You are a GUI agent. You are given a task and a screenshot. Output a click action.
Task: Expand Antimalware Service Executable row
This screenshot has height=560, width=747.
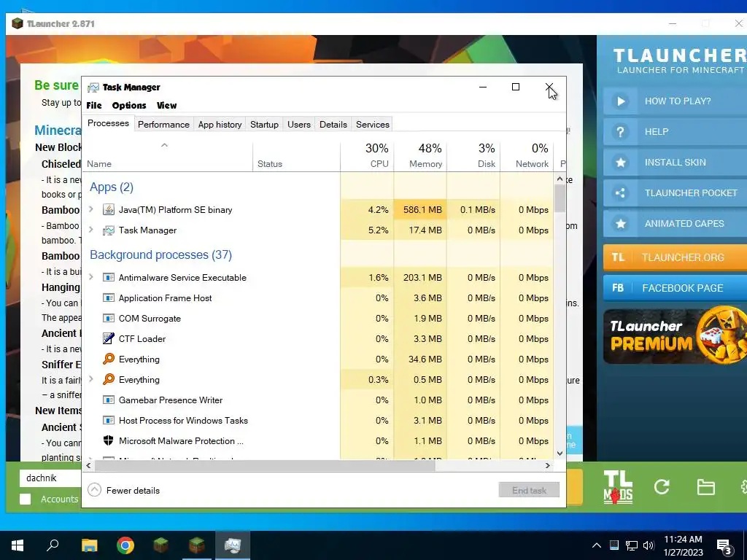(91, 277)
